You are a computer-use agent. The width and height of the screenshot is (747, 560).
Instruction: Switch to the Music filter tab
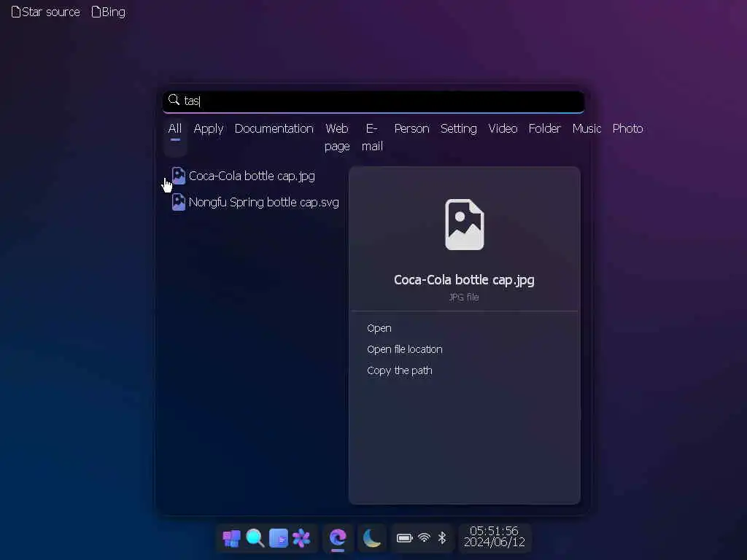click(x=587, y=128)
